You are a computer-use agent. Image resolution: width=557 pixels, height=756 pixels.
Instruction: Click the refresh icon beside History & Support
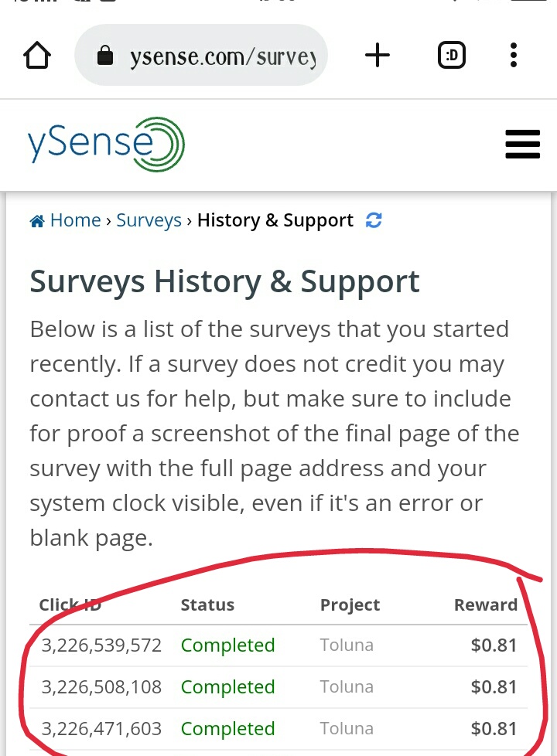[x=374, y=220]
